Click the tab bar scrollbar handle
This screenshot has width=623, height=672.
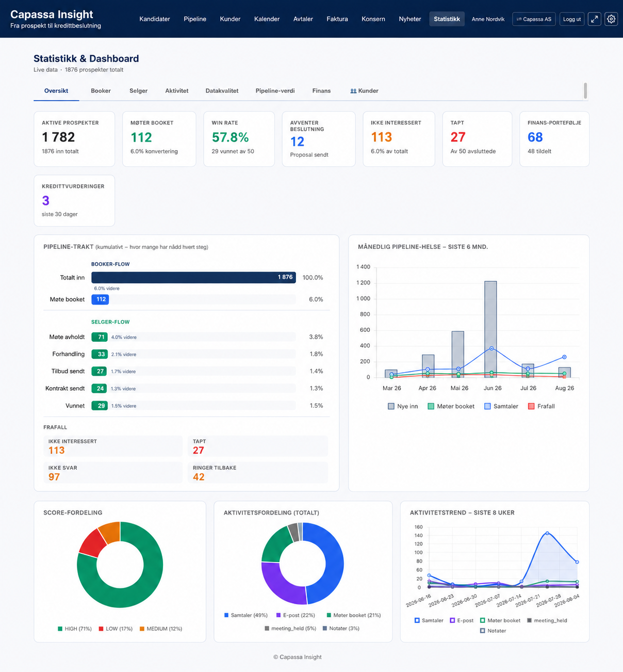click(585, 90)
